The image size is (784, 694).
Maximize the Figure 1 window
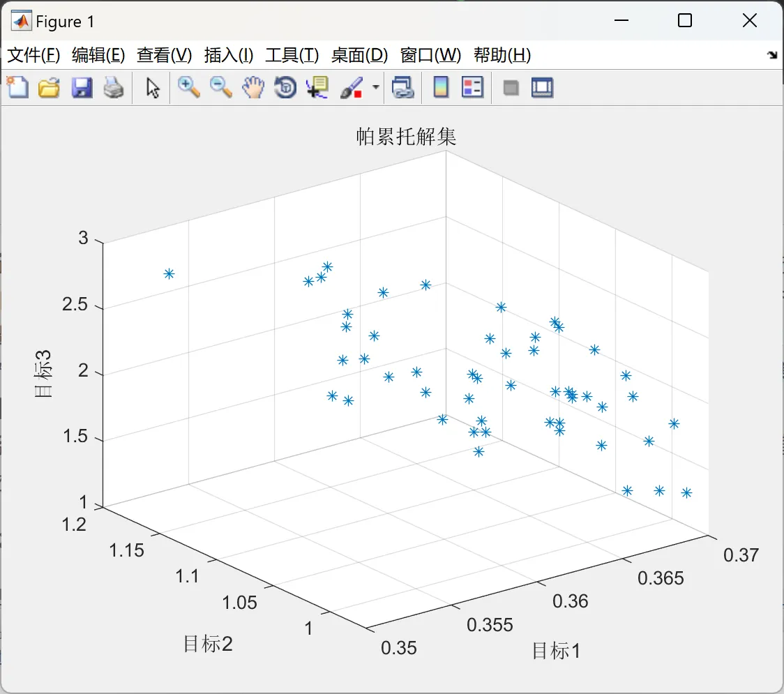[685, 20]
